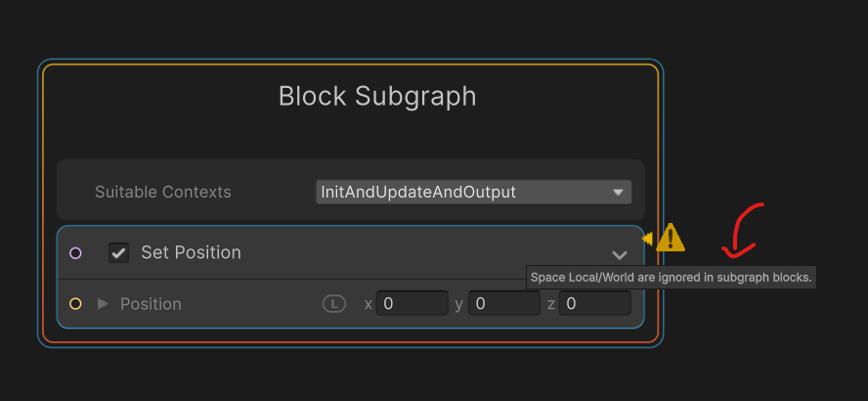This screenshot has width=868, height=401.
Task: Click the purple port circle beside Set Position
Action: pyautogui.click(x=75, y=253)
